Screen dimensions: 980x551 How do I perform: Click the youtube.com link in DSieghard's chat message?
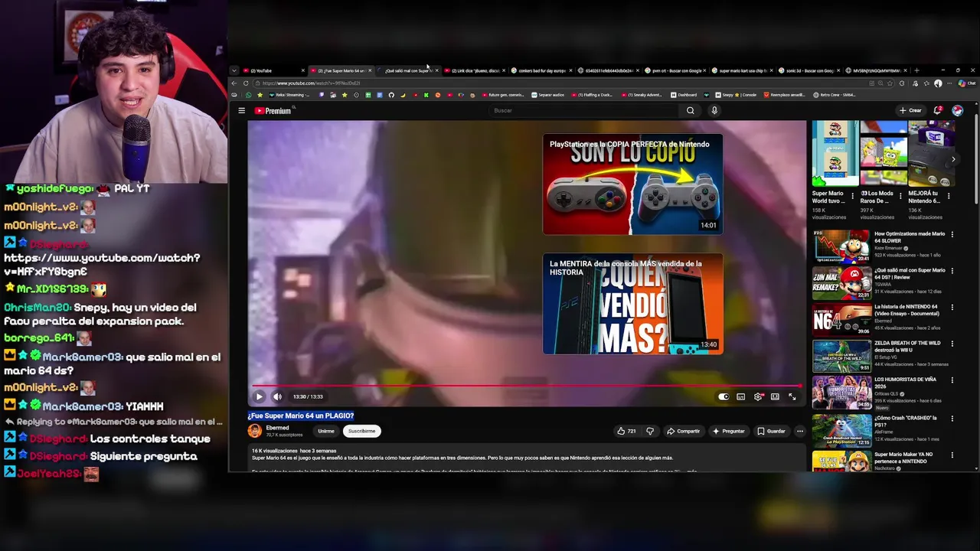102,265
